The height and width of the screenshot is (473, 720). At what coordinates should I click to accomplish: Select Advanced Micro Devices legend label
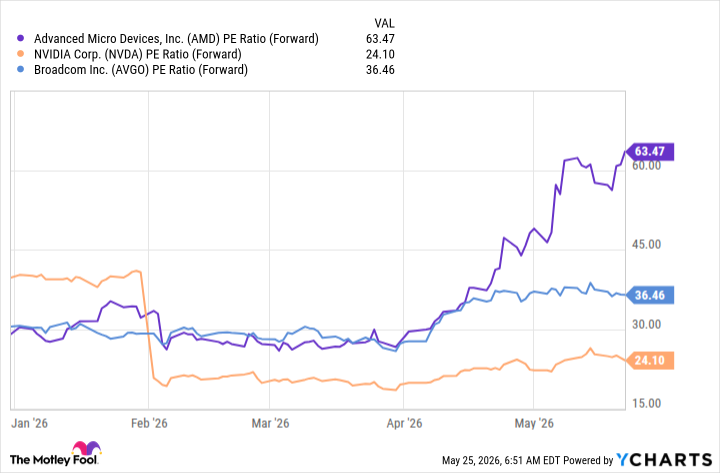point(176,39)
